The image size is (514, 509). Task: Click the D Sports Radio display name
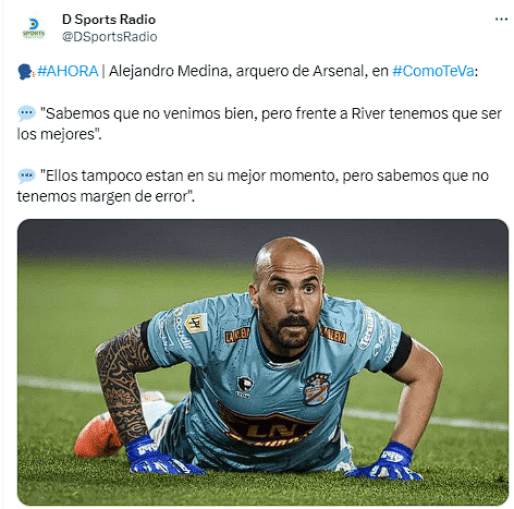[x=109, y=20]
